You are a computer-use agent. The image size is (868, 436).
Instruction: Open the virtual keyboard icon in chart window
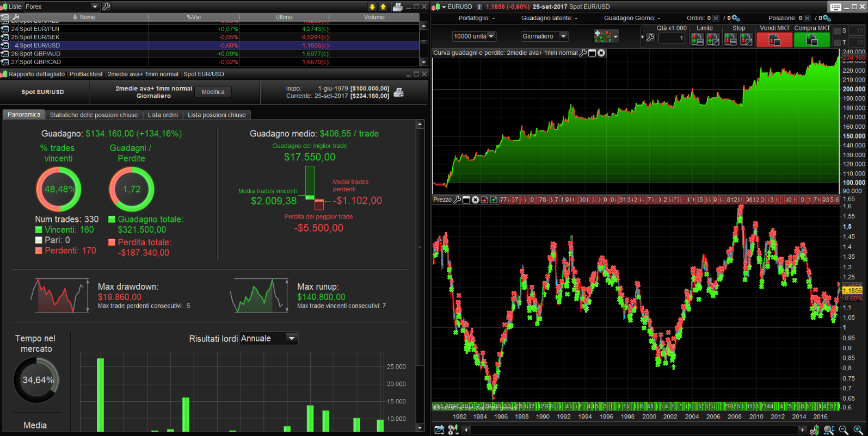tap(835, 7)
